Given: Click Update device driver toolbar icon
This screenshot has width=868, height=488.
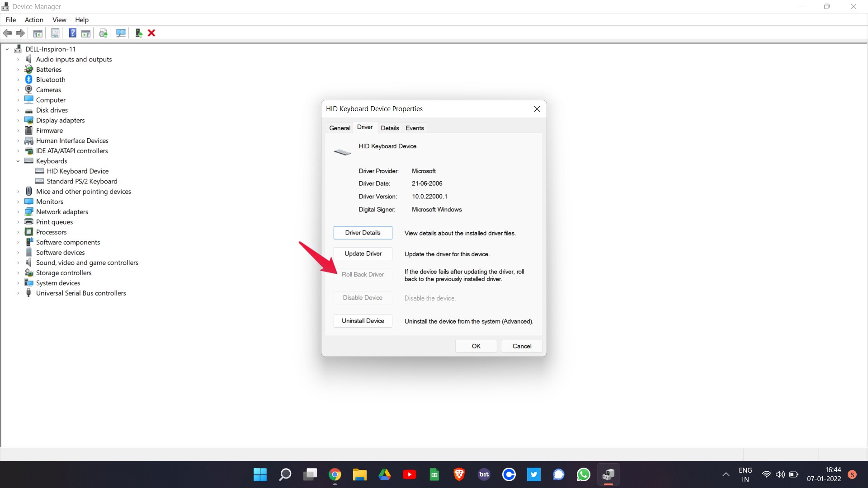Looking at the screenshot, I should 103,33.
